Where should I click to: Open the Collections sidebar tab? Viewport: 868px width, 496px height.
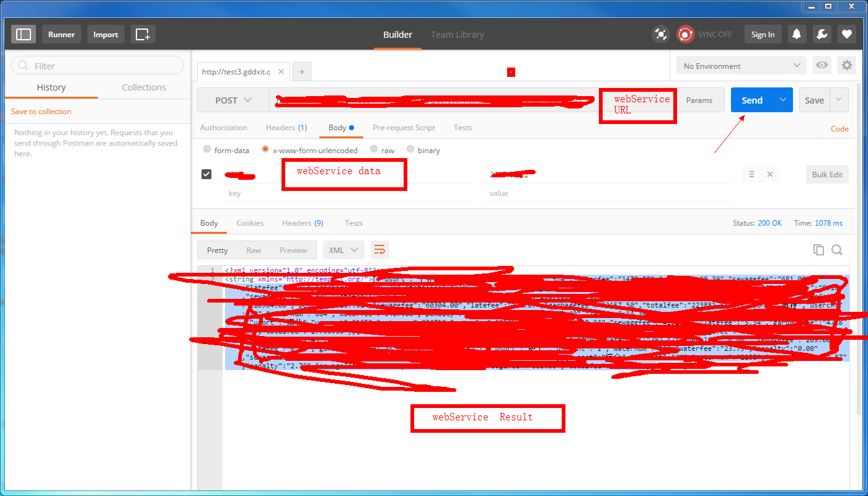(144, 87)
